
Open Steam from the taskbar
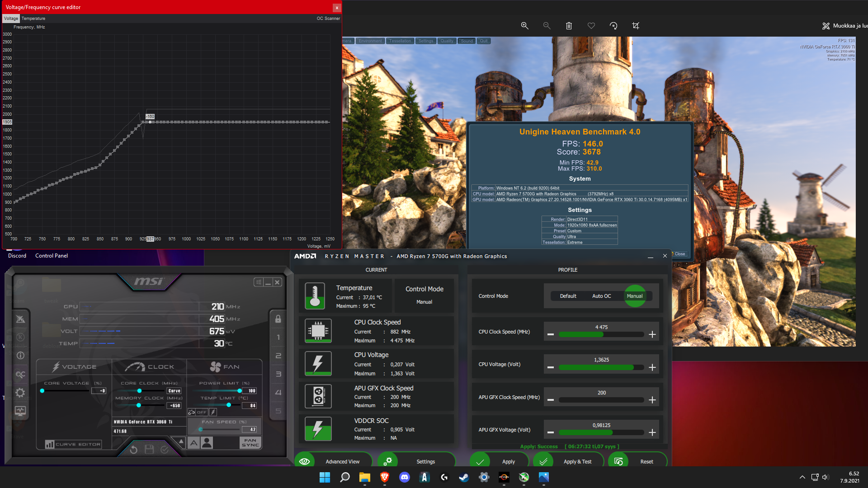464,477
